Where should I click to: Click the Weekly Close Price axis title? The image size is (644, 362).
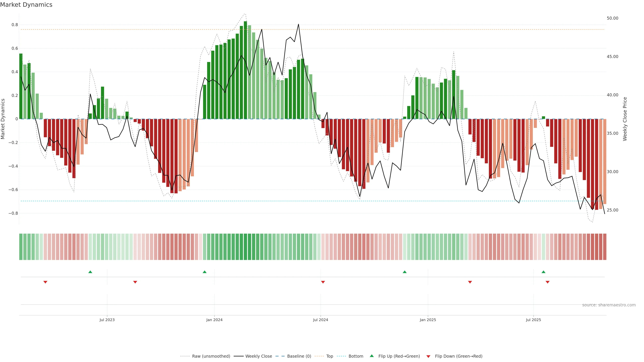(x=625, y=119)
